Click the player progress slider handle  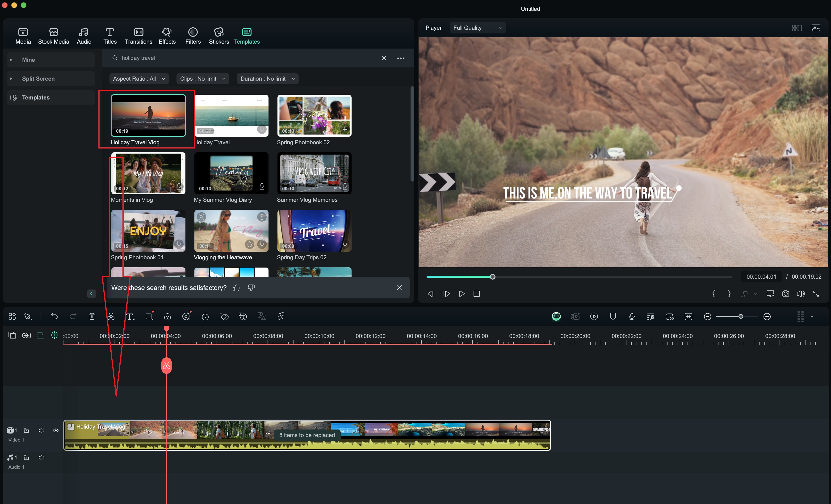pyautogui.click(x=492, y=277)
